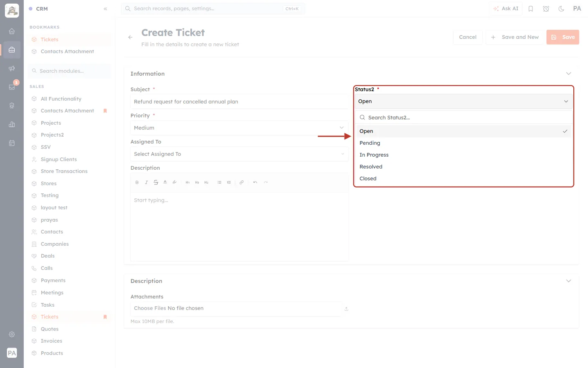
Task: Select the highlighter tool in the editor
Action: pos(174,182)
